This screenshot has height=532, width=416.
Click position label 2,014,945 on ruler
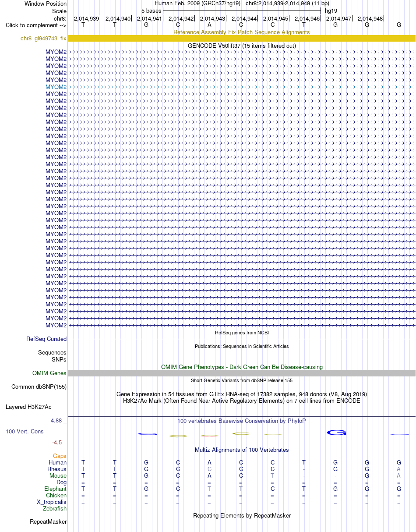click(275, 18)
